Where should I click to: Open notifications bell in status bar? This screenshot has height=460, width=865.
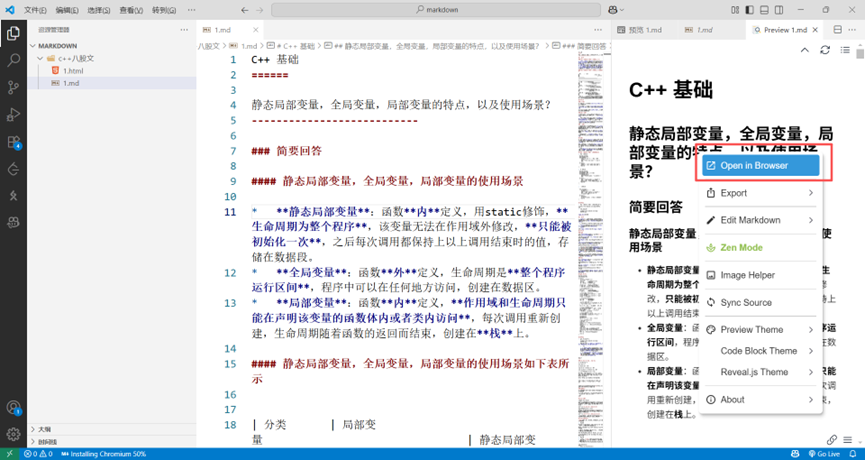pos(853,454)
